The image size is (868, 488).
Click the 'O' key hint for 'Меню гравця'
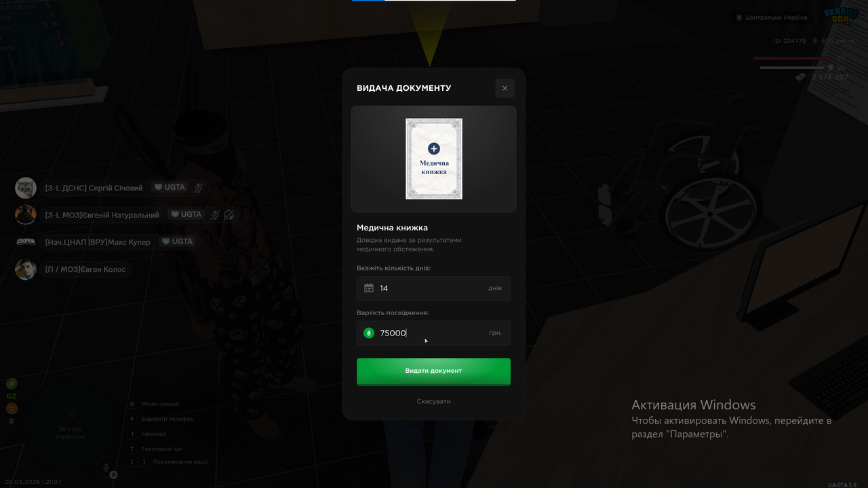(132, 404)
